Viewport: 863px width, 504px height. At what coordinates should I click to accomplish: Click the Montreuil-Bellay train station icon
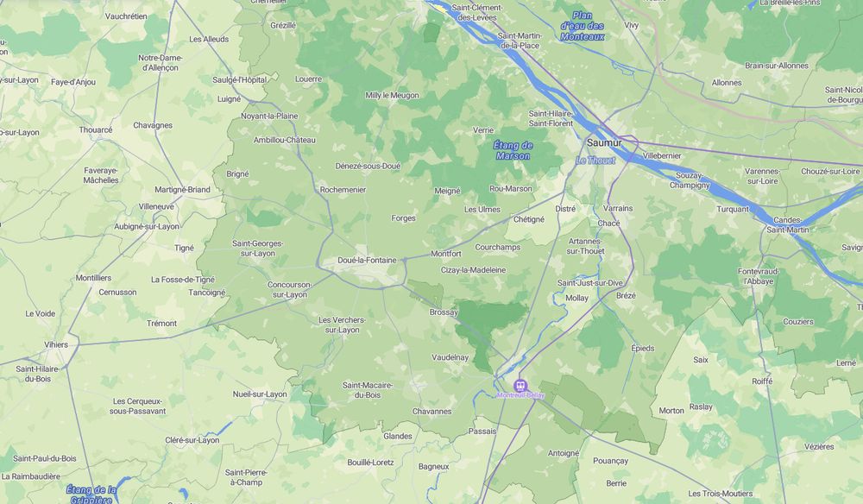coord(520,385)
